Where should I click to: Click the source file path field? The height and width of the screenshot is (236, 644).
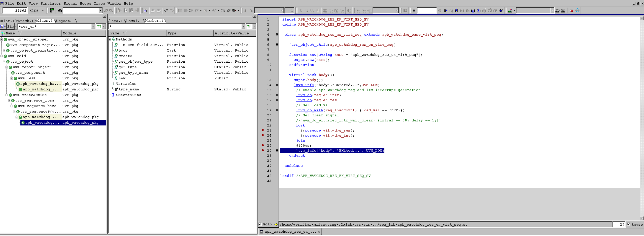(445, 224)
